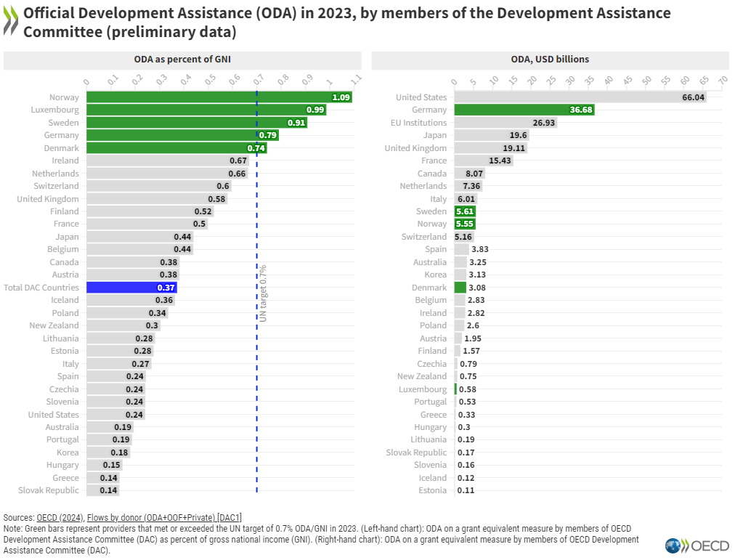Click the 'UN target 0.7%' line label
Image resolution: width=735 pixels, height=560 pixels.
(264, 293)
